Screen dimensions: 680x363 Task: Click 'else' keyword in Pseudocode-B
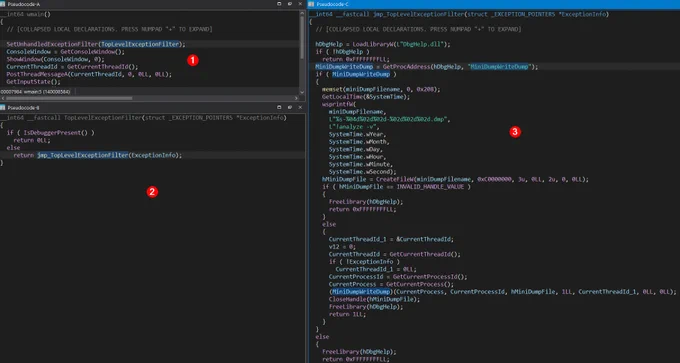click(13, 147)
